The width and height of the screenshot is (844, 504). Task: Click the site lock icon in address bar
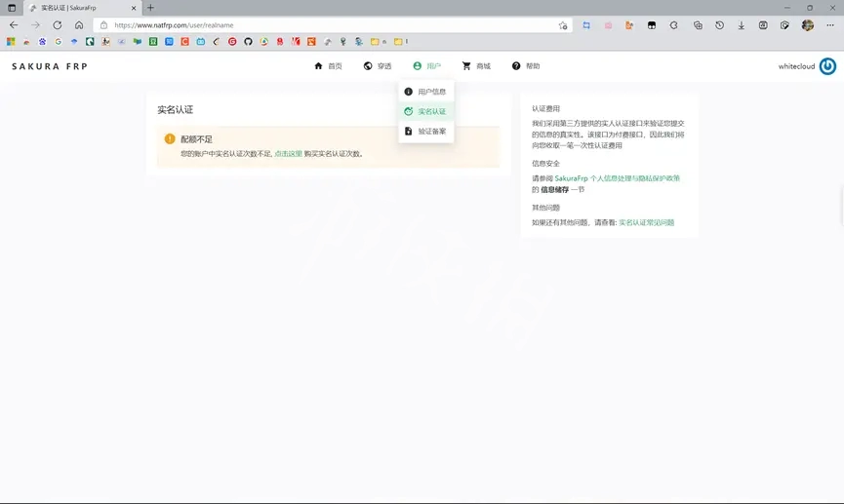coord(103,25)
